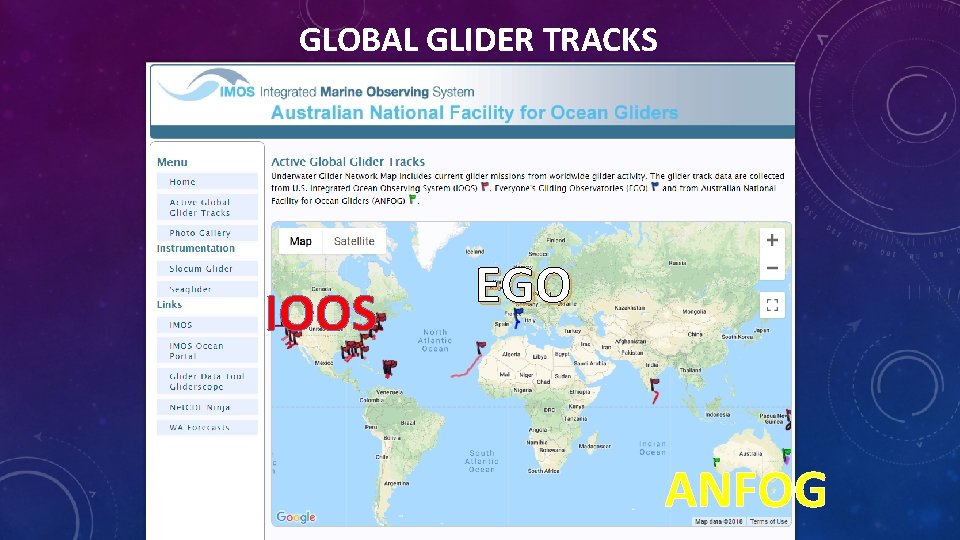This screenshot has height=540, width=960.
Task: Click the green ANFOG legend flag in the description
Action: point(413,198)
